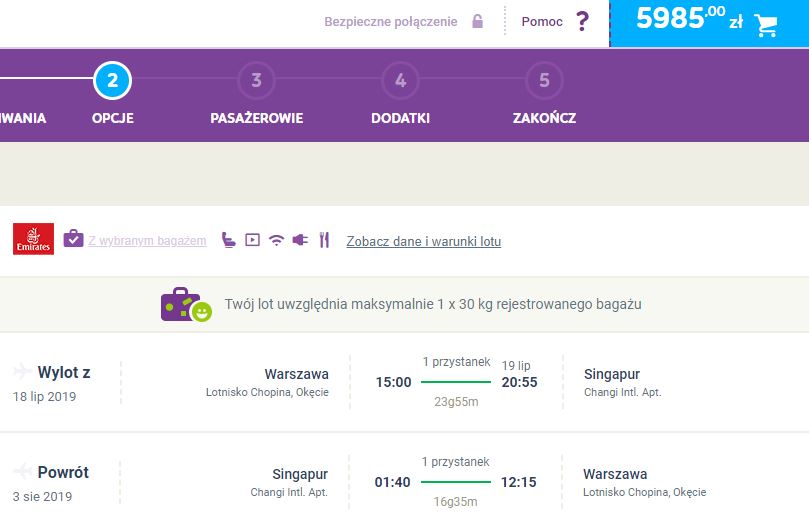The width and height of the screenshot is (809, 517).
Task: Click the PASAŻEROWIE step label
Action: pyautogui.click(x=256, y=118)
